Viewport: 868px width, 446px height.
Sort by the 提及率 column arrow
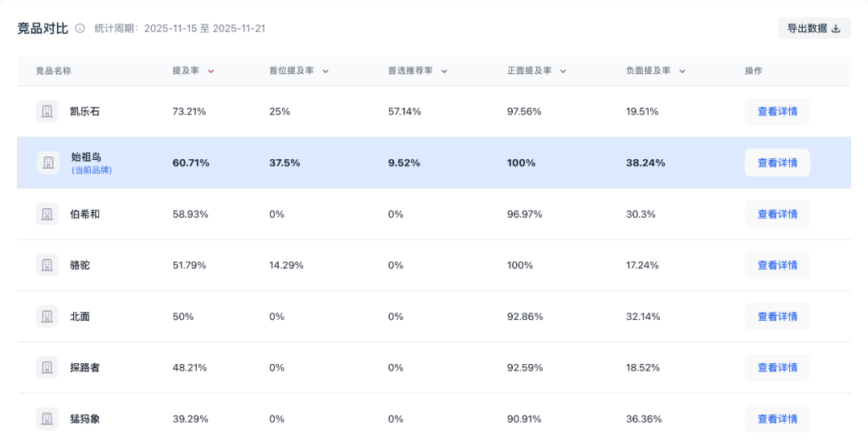pyautogui.click(x=211, y=72)
